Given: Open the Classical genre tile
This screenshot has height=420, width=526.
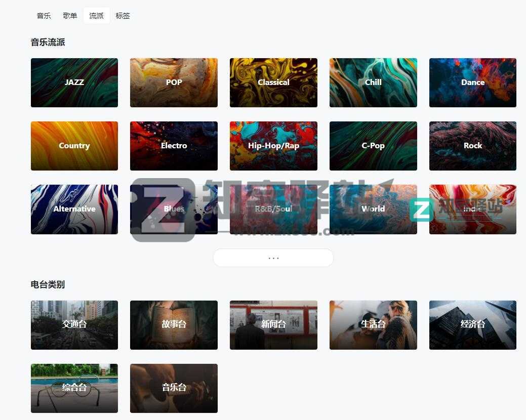Looking at the screenshot, I should tap(273, 82).
